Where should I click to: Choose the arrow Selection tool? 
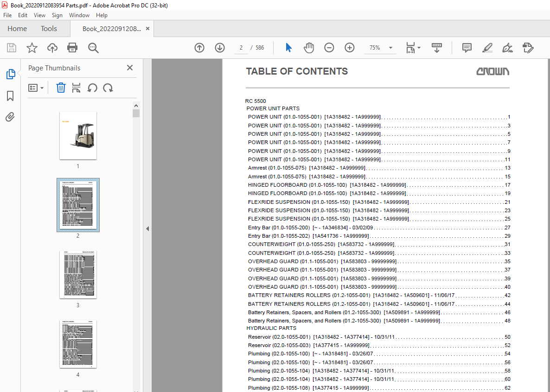[x=288, y=48]
